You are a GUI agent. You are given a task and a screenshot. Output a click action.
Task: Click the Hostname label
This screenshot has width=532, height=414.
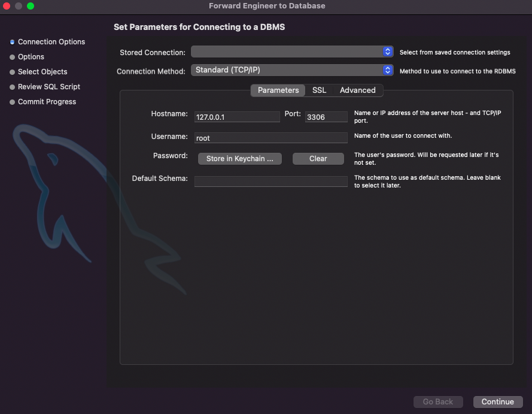pyautogui.click(x=169, y=114)
